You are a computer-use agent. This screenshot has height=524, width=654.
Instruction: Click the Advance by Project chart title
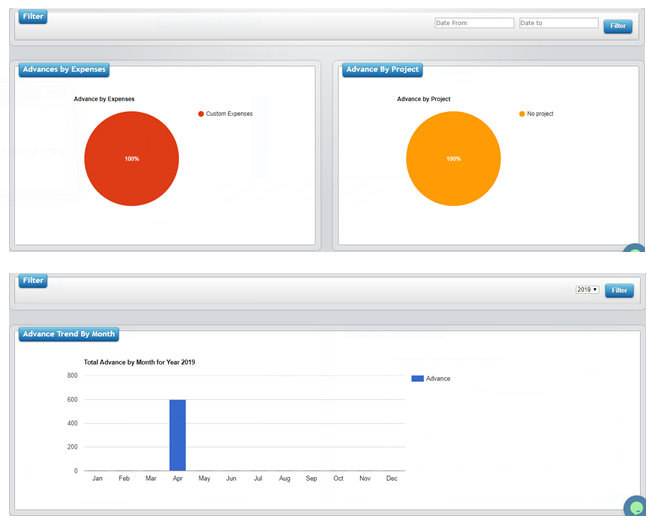(424, 99)
